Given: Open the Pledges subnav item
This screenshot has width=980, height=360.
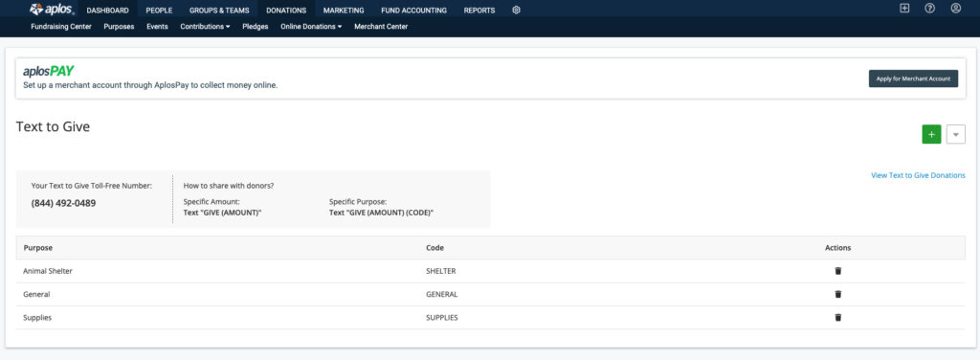Looking at the screenshot, I should click(255, 27).
